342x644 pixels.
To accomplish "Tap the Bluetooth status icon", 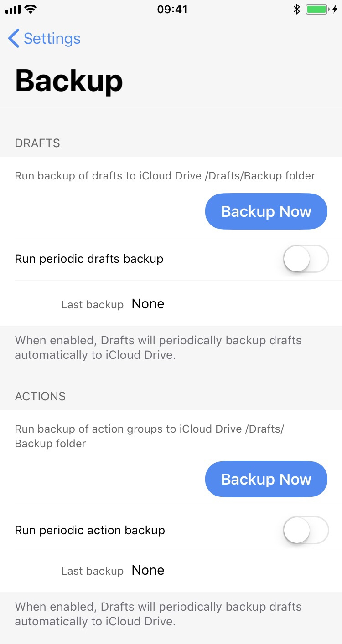I will pyautogui.click(x=297, y=9).
